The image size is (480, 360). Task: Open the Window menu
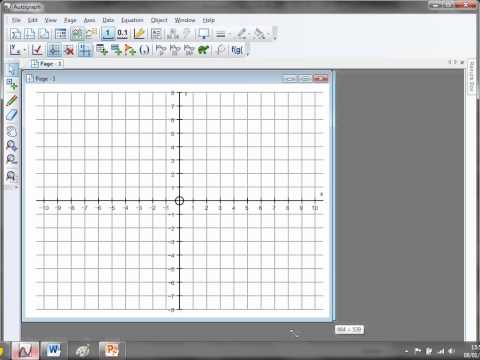[185, 20]
